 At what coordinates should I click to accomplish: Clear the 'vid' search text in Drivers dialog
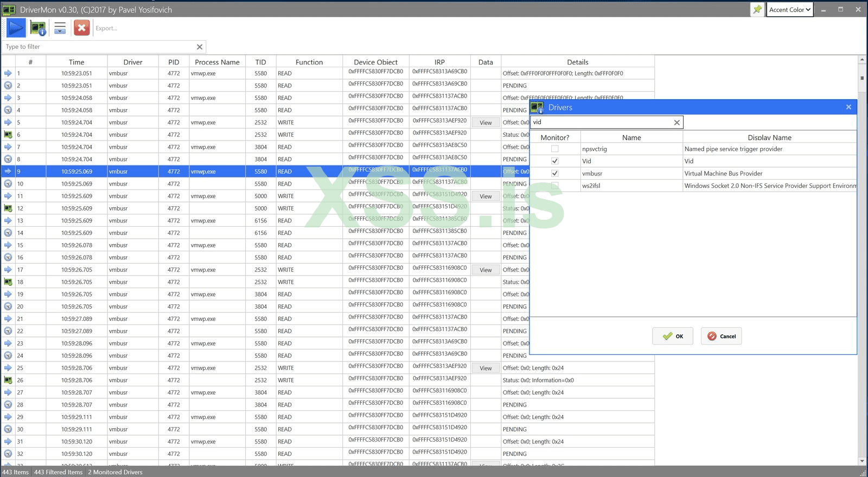coord(676,123)
